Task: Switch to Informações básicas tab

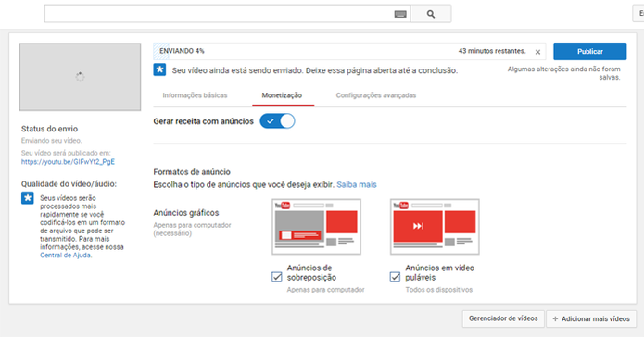Action: pyautogui.click(x=195, y=95)
